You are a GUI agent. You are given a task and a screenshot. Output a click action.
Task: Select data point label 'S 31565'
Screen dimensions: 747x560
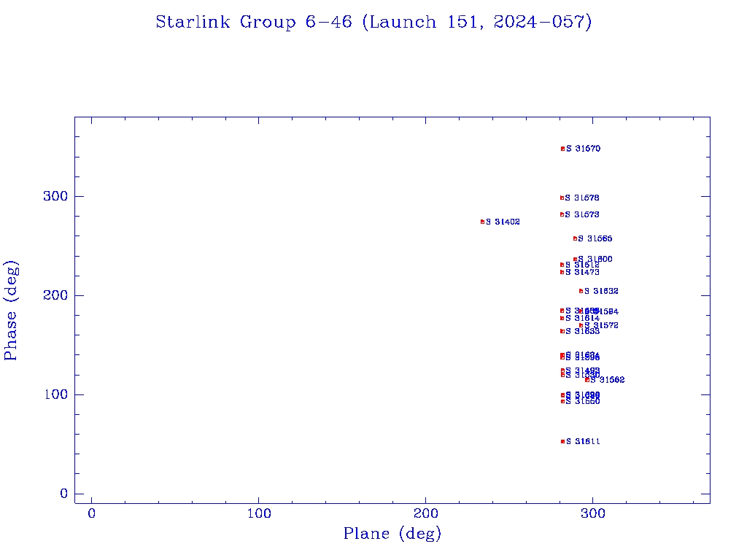coord(595,238)
